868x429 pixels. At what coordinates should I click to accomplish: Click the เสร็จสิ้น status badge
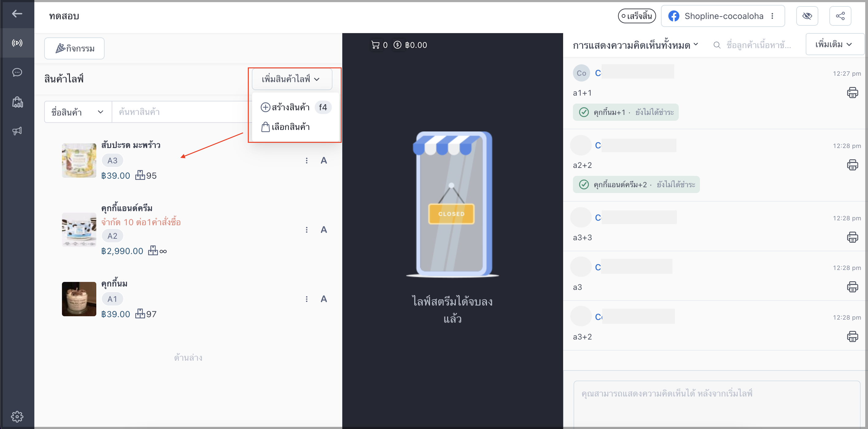tap(636, 16)
